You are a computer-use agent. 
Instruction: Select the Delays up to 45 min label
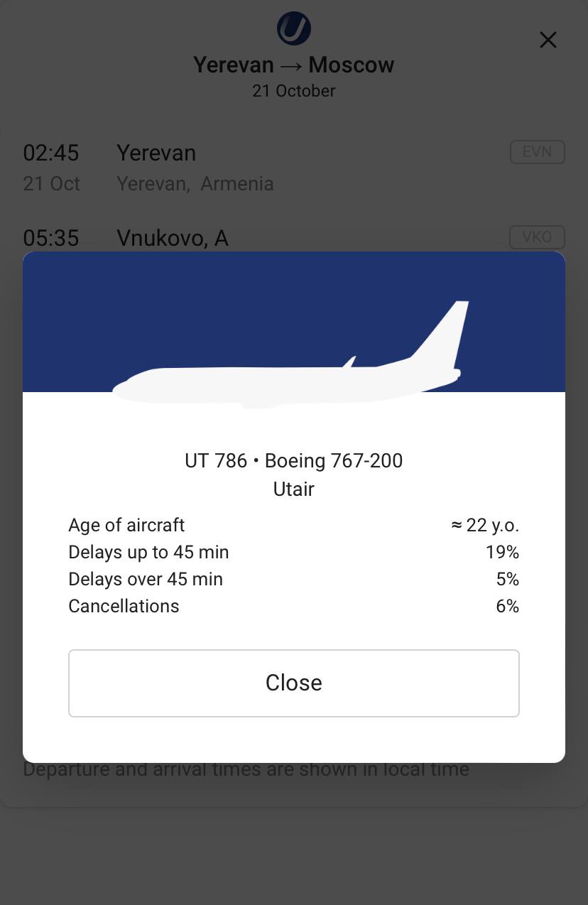coord(148,552)
